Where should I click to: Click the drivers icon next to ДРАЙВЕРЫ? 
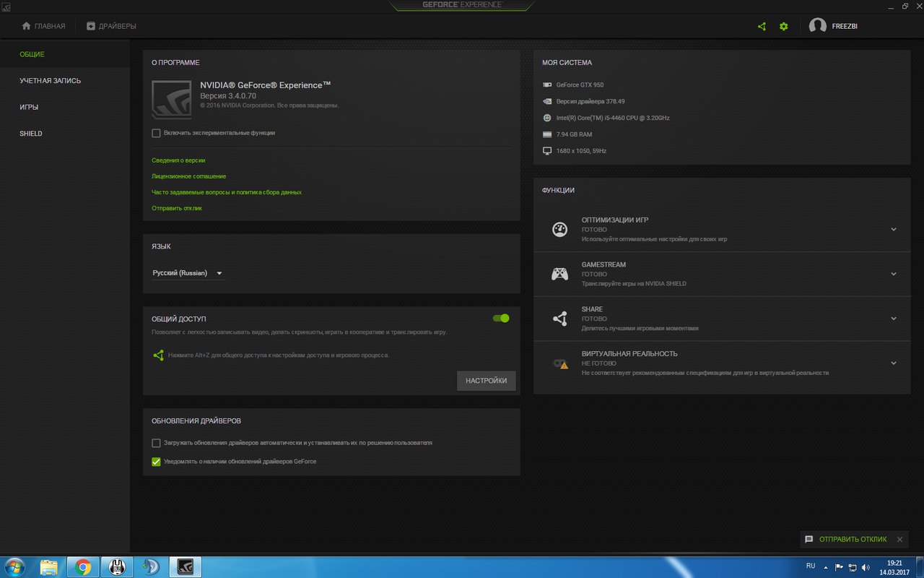point(91,26)
